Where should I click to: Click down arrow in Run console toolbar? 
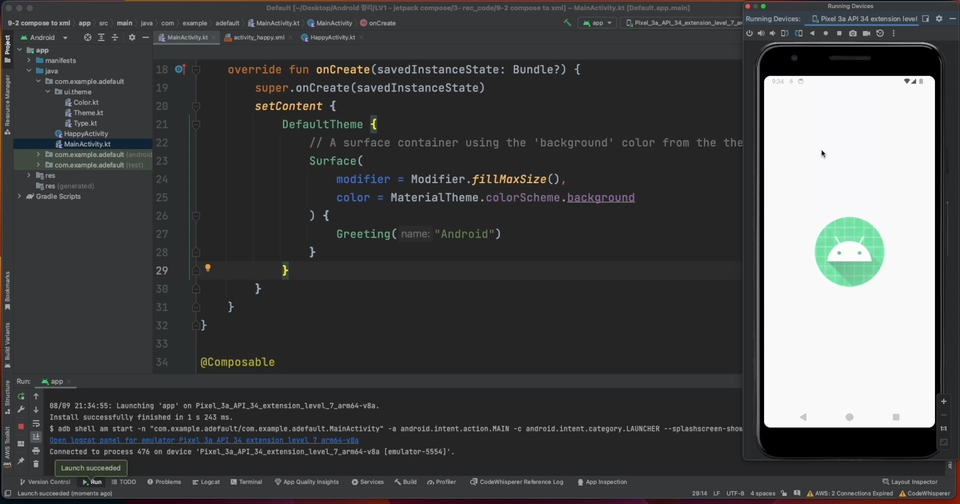click(36, 410)
